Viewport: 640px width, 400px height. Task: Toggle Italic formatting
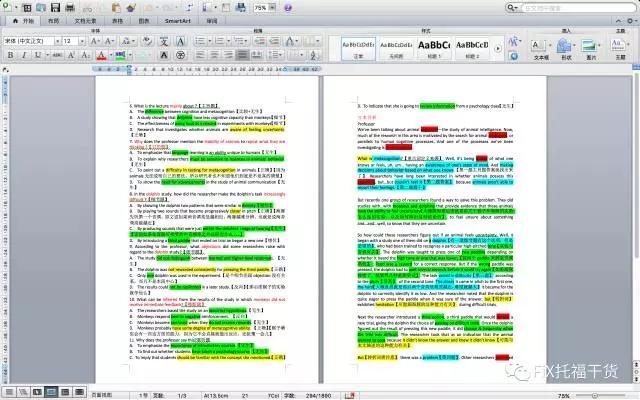24,55
